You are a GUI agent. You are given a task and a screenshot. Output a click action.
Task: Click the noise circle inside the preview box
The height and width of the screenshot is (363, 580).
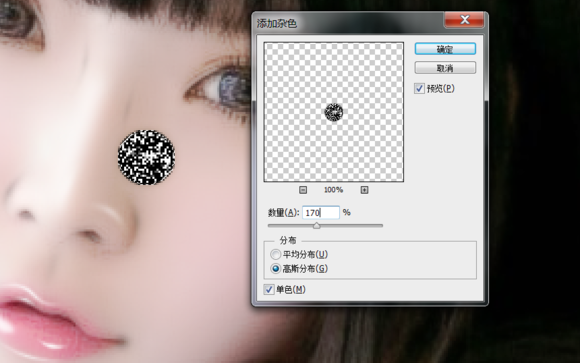click(334, 112)
